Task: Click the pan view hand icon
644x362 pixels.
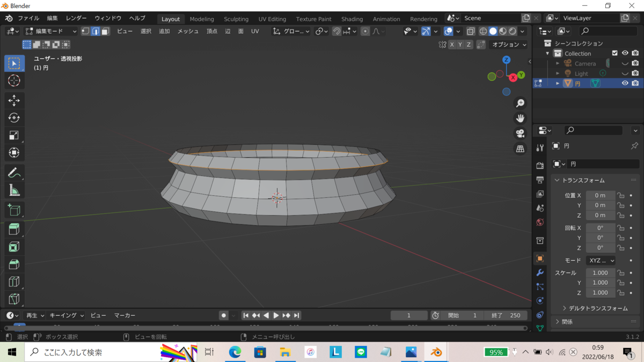Action: click(x=520, y=118)
